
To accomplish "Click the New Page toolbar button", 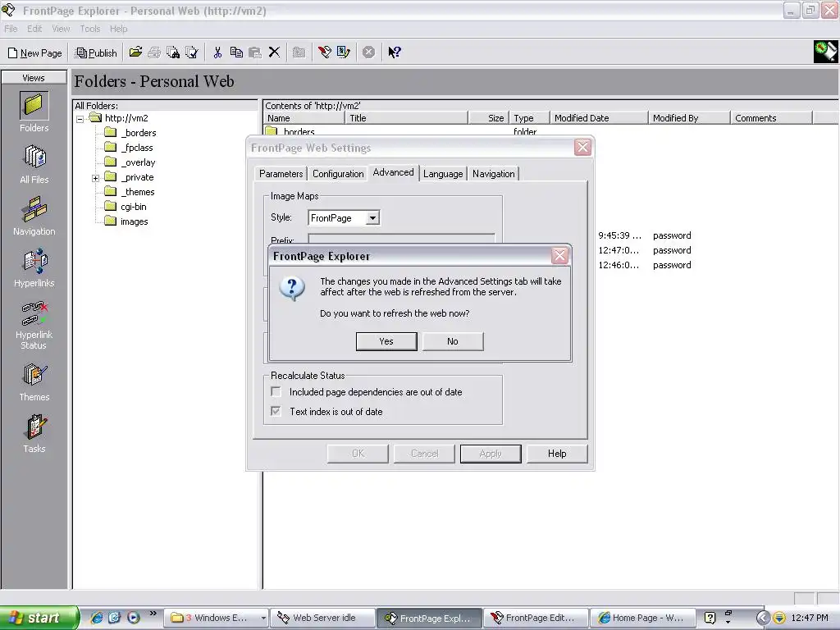I will click(x=34, y=52).
